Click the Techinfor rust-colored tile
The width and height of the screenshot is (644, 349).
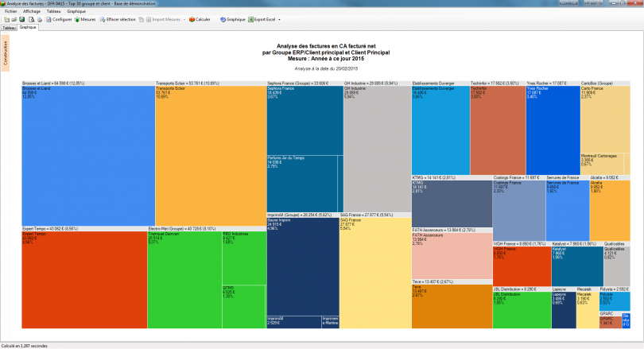pyautogui.click(x=498, y=130)
